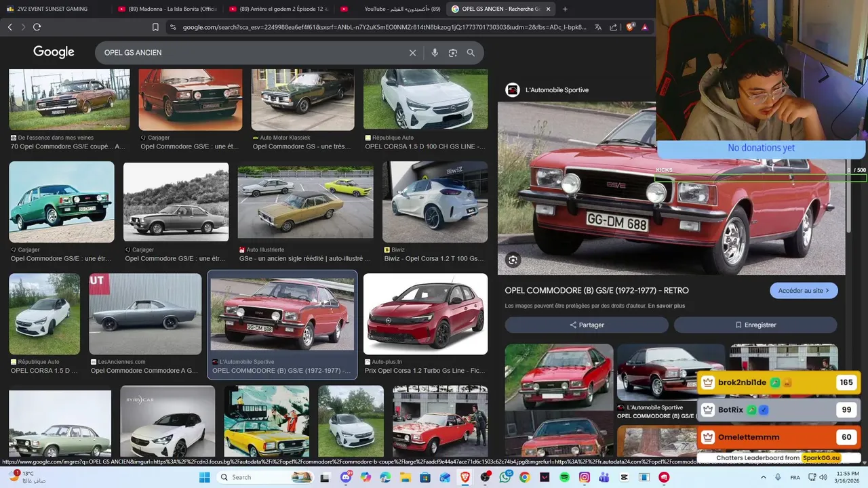Go back to the previous page
868x488 pixels.
pos(9,27)
